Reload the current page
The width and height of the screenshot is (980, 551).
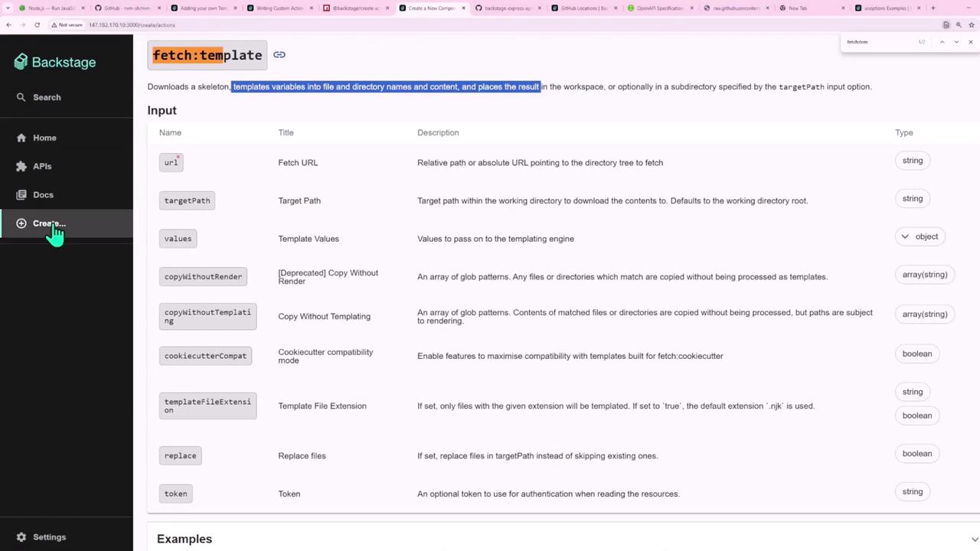tap(37, 24)
